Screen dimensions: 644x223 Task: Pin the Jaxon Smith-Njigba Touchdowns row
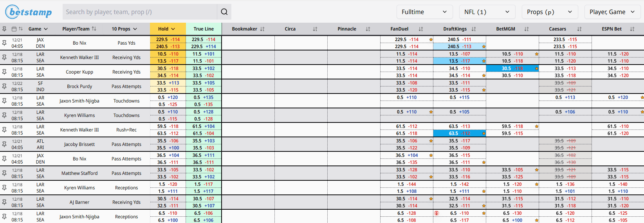click(4, 101)
